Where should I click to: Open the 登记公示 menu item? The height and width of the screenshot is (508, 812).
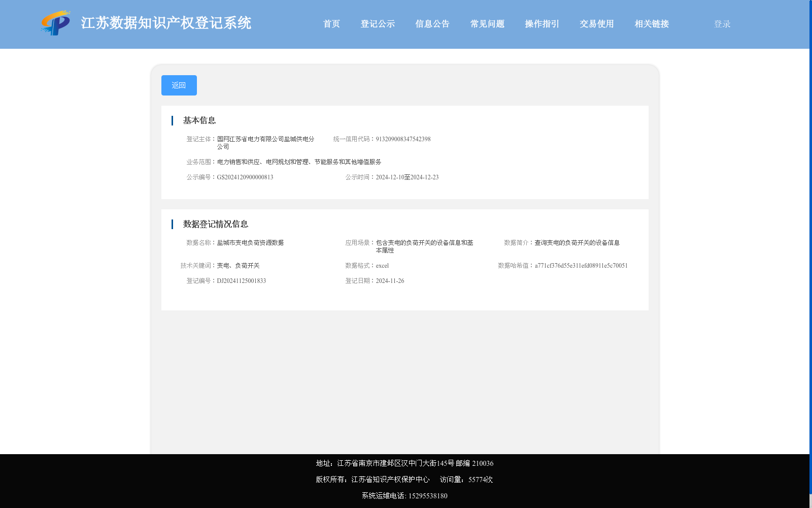coord(378,24)
